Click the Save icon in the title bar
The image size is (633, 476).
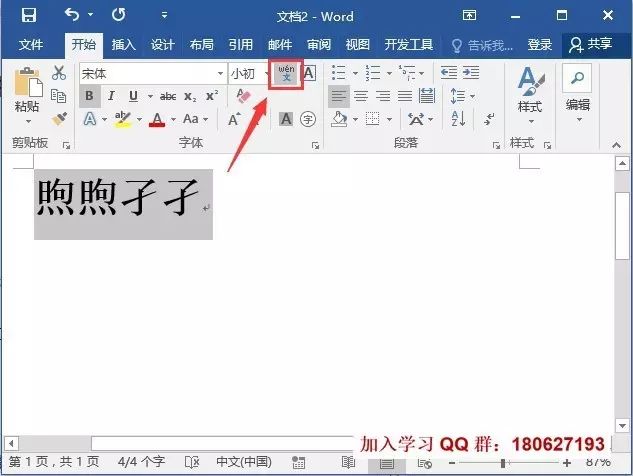(x=28, y=16)
